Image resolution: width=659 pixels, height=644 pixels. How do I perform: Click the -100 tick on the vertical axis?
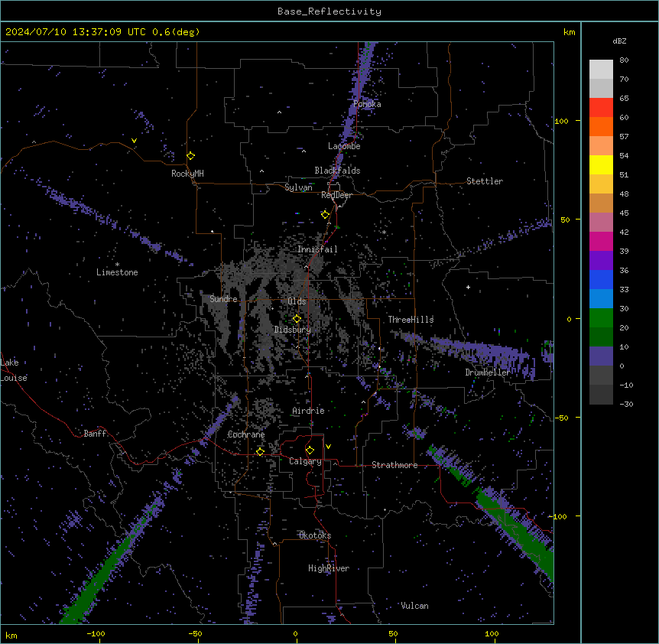point(559,516)
